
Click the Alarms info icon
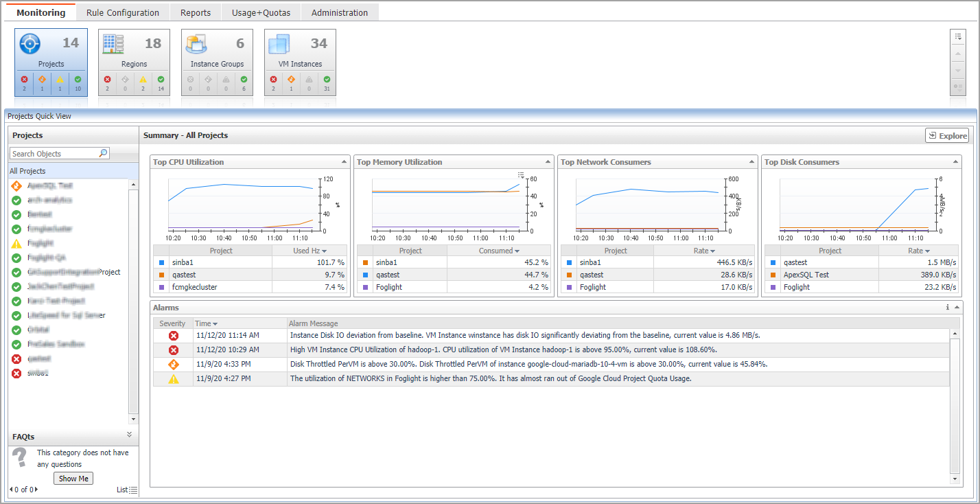coord(947,308)
